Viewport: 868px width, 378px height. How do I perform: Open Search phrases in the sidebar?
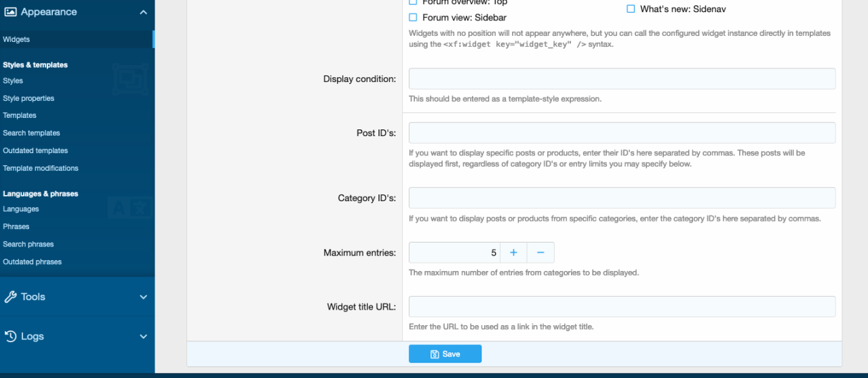[28, 244]
